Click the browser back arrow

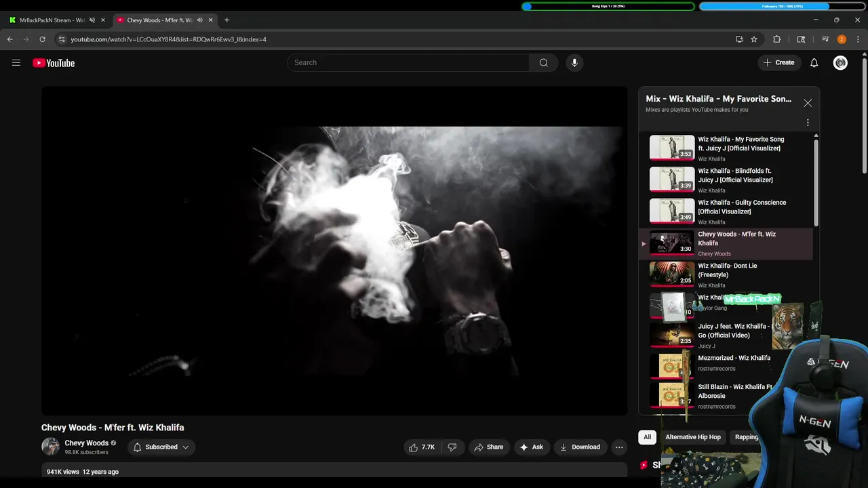click(x=10, y=39)
